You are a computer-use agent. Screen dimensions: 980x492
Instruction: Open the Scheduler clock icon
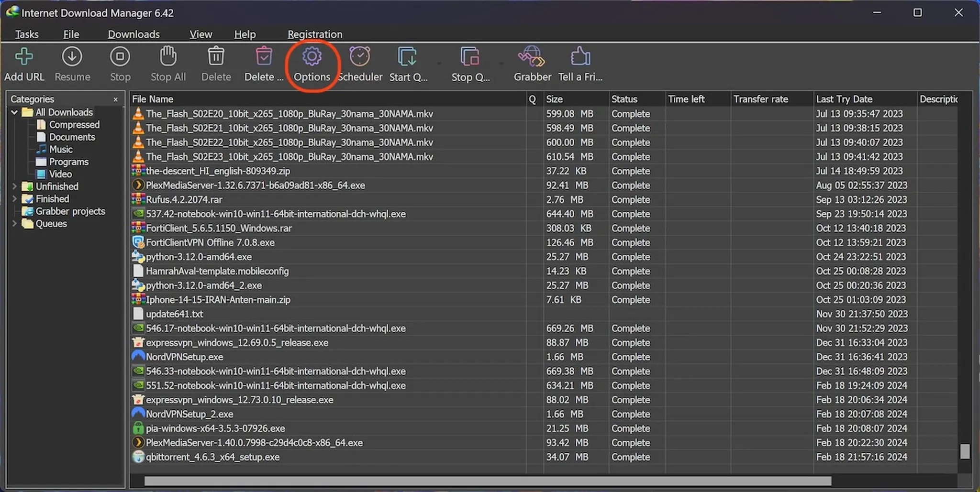[x=360, y=57]
